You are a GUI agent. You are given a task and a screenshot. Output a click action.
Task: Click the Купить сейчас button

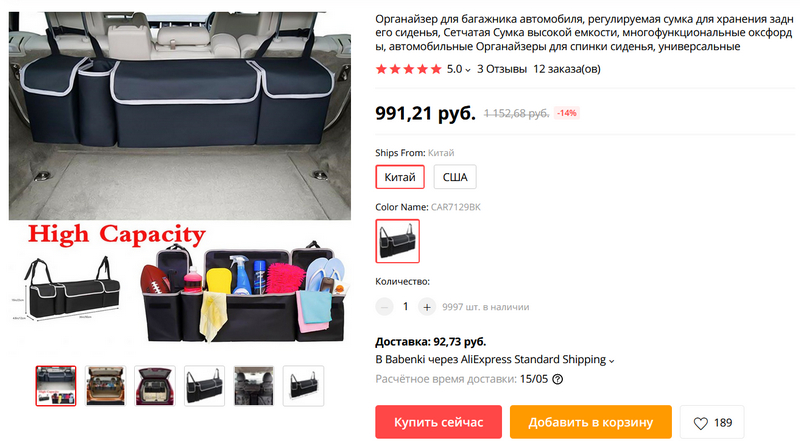click(438, 422)
